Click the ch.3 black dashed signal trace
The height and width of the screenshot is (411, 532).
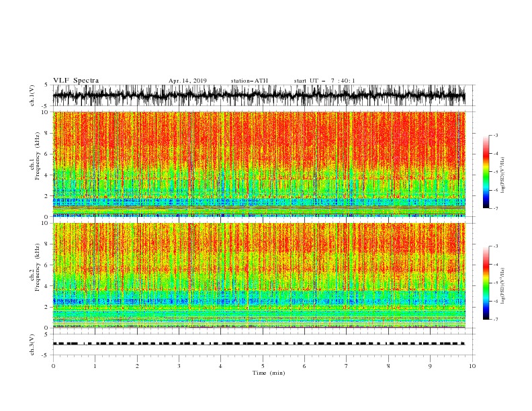pyautogui.click(x=259, y=344)
